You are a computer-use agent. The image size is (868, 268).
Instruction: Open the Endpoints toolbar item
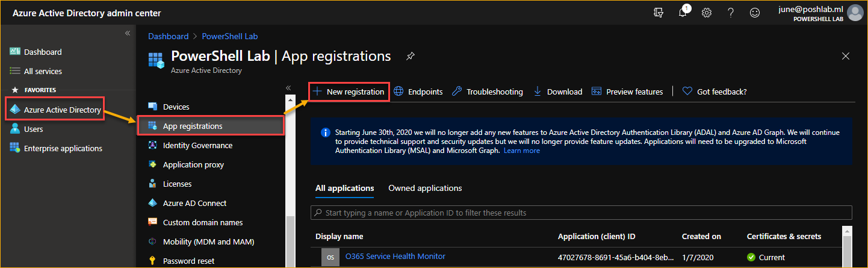click(x=418, y=92)
